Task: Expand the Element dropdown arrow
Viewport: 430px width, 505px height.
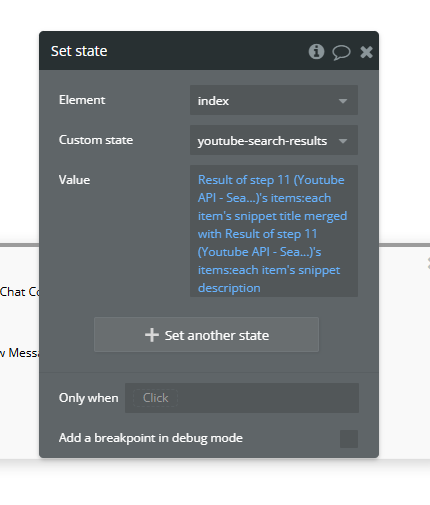Action: (x=343, y=101)
